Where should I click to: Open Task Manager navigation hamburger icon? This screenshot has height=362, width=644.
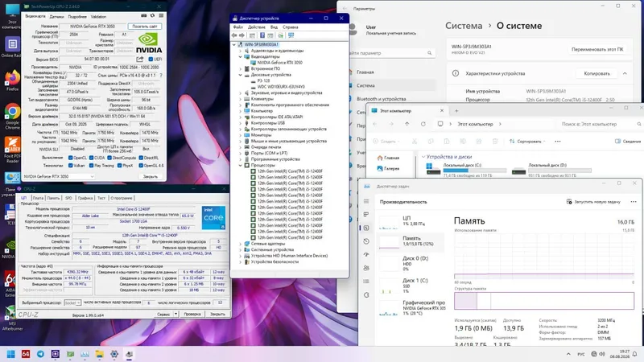point(366,201)
